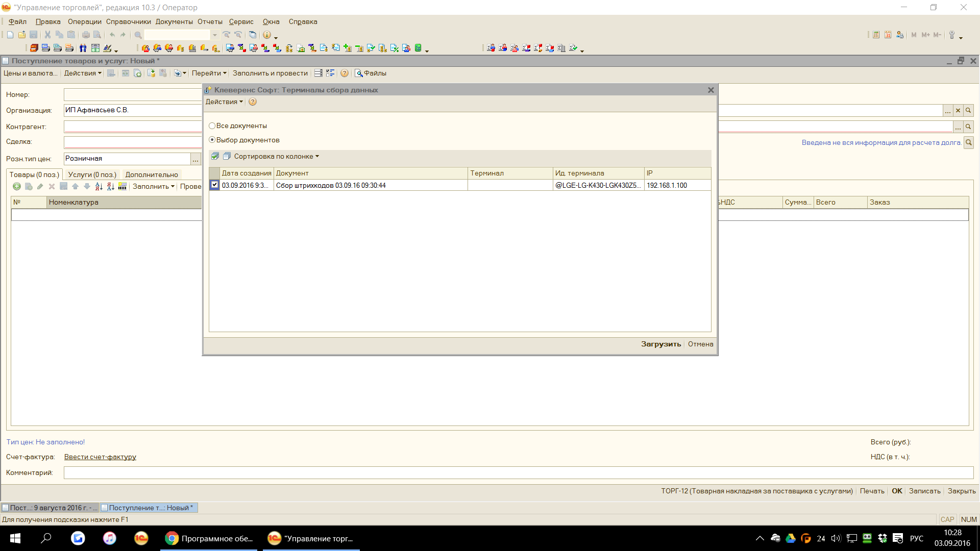The height and width of the screenshot is (551, 980).
Task: Click into the Комментарий input field
Action: click(x=518, y=472)
